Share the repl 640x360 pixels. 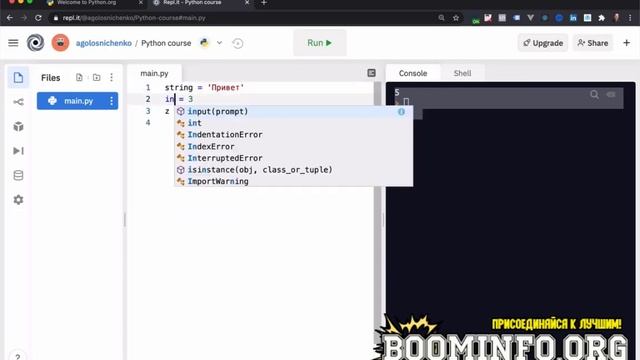593,43
